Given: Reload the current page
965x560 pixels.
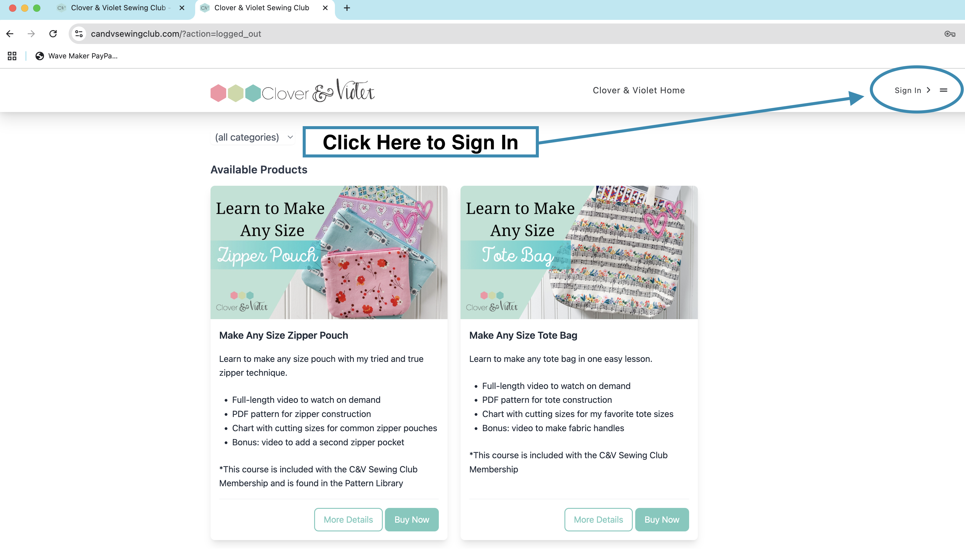Looking at the screenshot, I should coord(53,34).
